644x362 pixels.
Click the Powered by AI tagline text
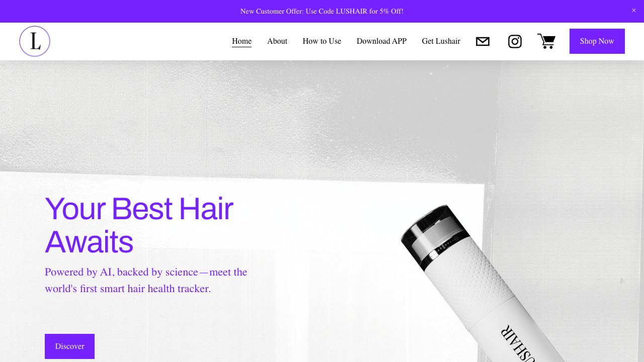(146, 281)
